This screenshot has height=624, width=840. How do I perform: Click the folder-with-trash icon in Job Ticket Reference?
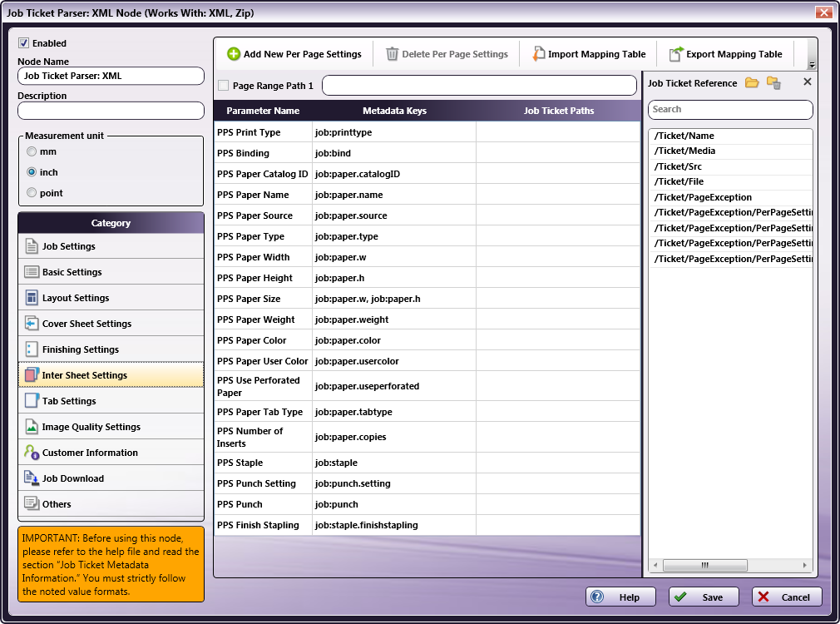[773, 82]
